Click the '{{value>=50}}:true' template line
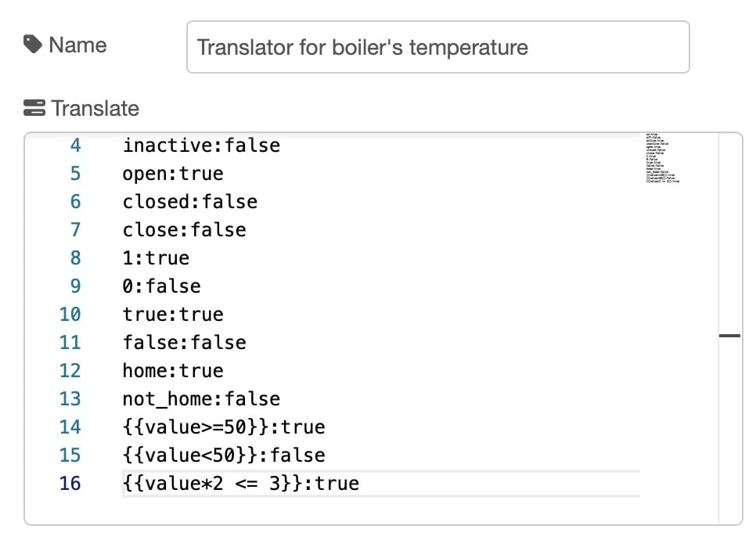 [x=223, y=427]
